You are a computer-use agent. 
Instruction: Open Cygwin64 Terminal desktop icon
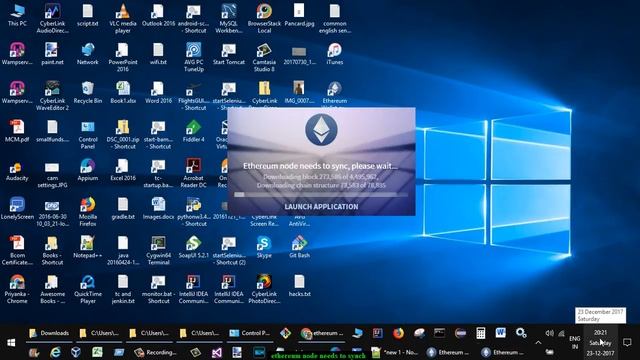pyautogui.click(x=158, y=250)
